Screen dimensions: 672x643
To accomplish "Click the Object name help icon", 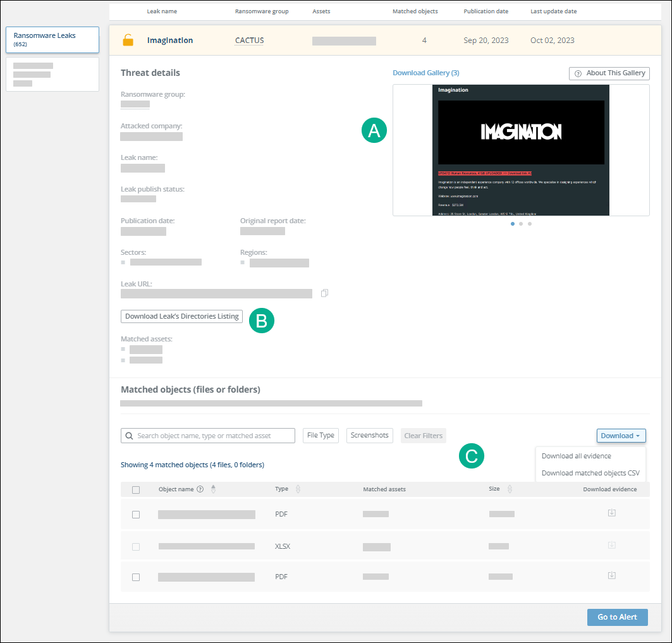I will pyautogui.click(x=200, y=489).
